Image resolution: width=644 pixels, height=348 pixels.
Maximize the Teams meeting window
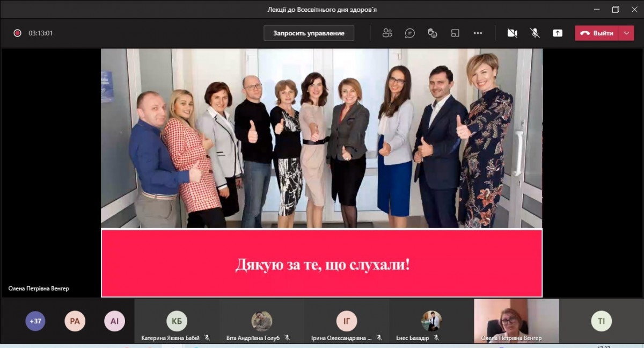pyautogui.click(x=616, y=9)
